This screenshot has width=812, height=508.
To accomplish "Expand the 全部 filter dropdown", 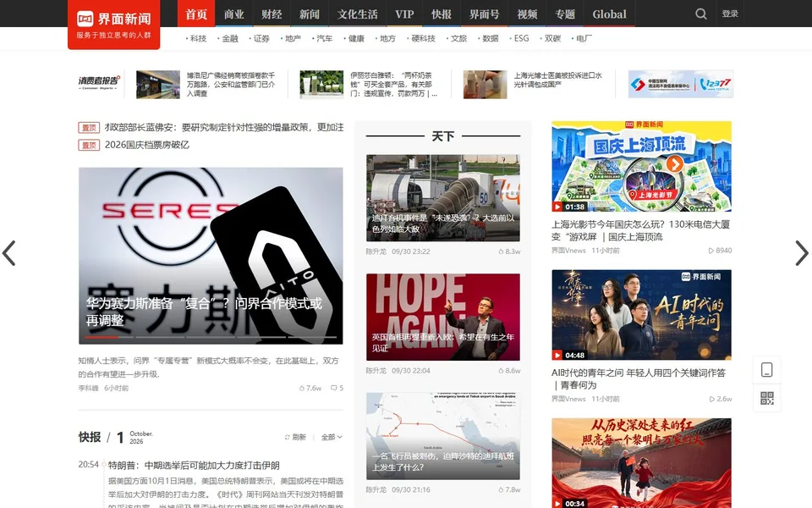I will tap(332, 437).
